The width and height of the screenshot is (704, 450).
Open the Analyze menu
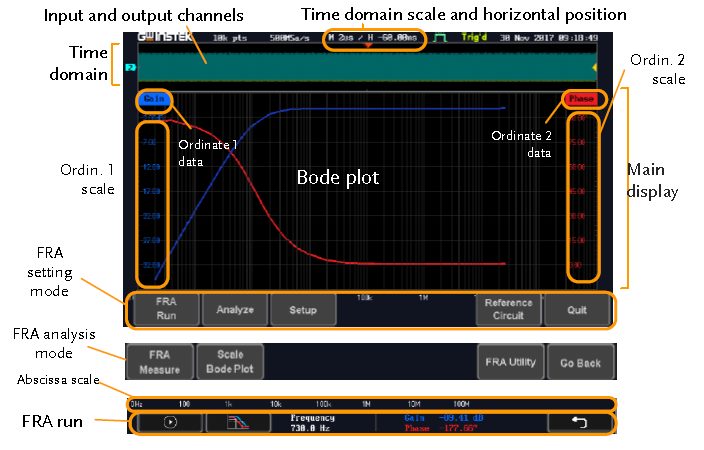coord(235,310)
